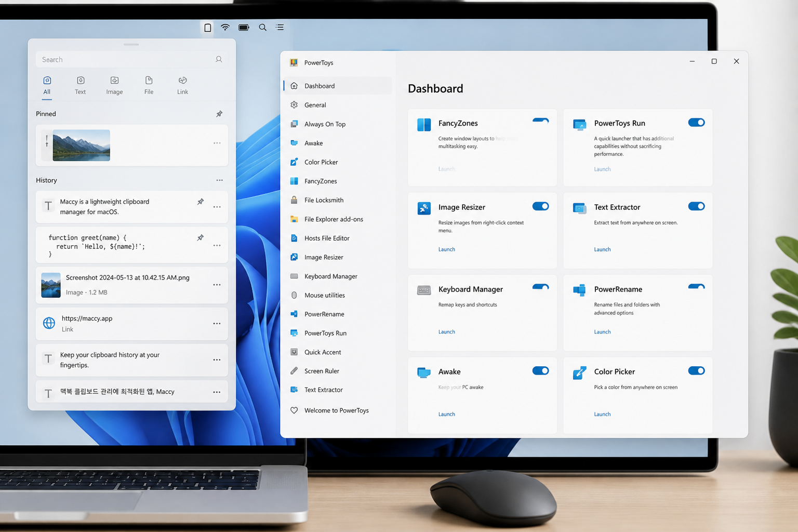Viewport: 798px width, 532px height.
Task: Click the globe icon of the maccy.app link
Action: [49, 323]
